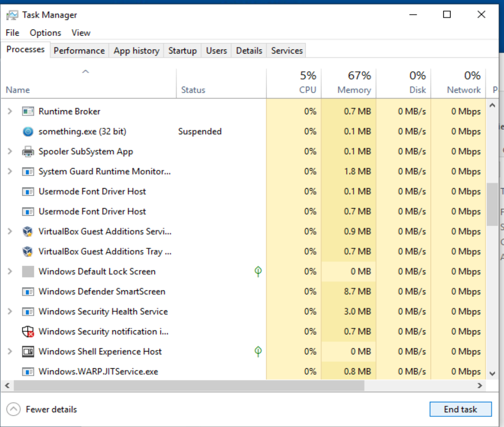Screen dimensions: 504x427
Task: Switch to the Services tab
Action: click(x=287, y=51)
